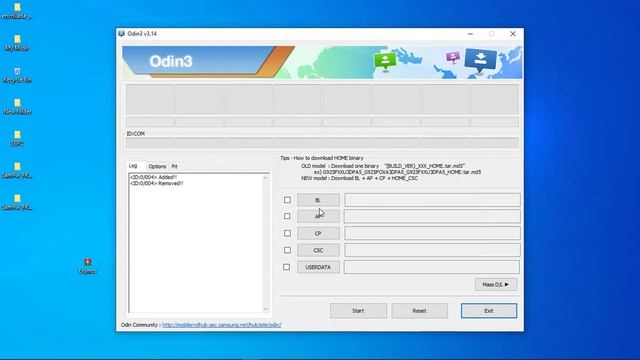Enable the BL file checkbox
This screenshot has height=360, width=640.
(287, 200)
